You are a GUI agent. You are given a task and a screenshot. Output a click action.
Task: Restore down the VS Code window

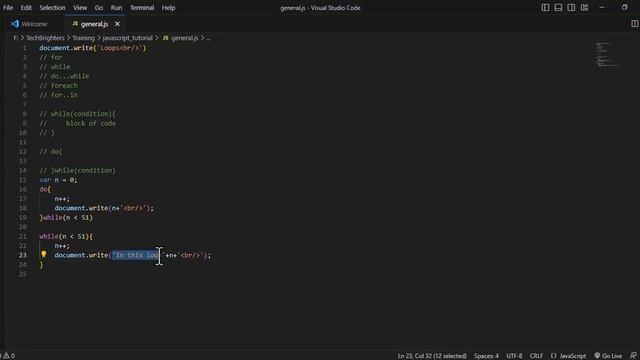tap(624, 7)
